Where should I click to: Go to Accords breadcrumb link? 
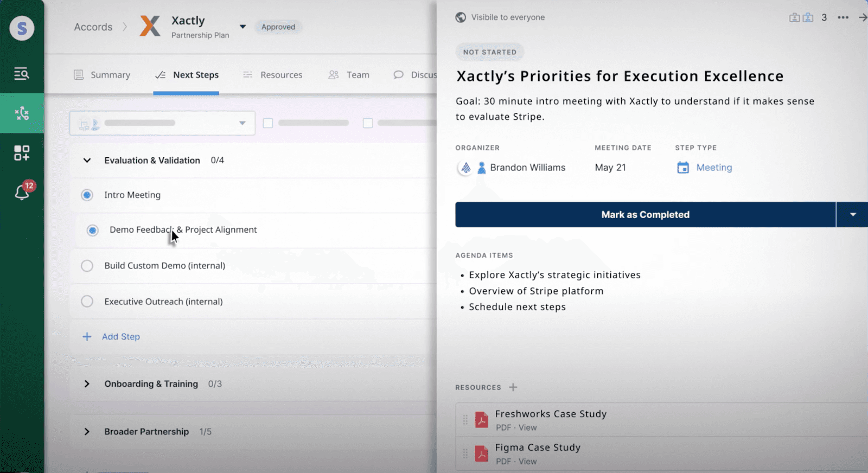tap(93, 27)
